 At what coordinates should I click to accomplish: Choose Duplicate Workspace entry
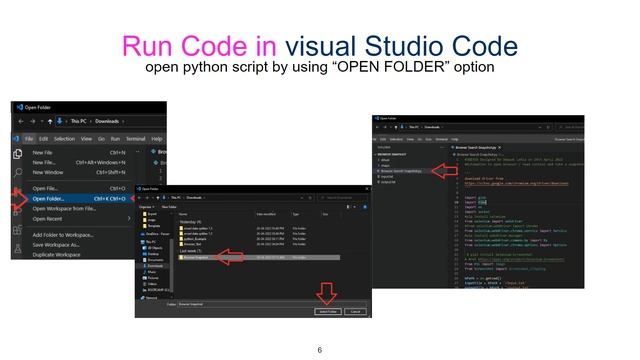[79, 255]
